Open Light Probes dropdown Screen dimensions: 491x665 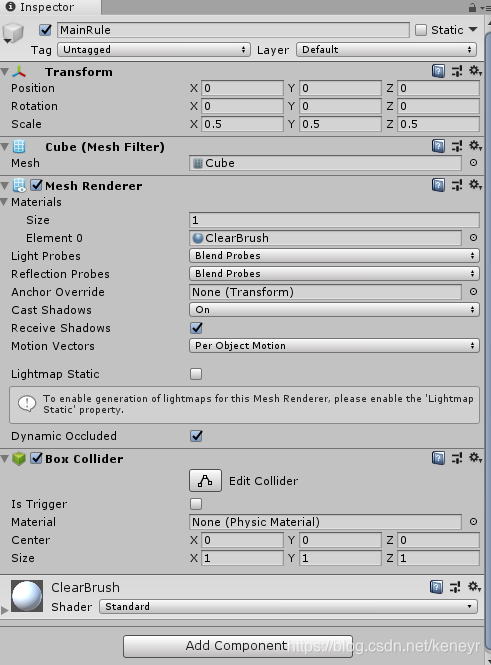coord(334,256)
